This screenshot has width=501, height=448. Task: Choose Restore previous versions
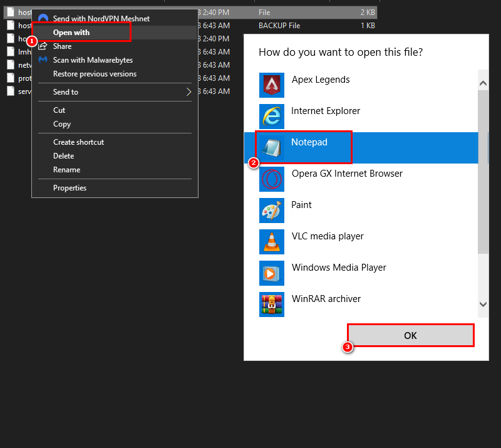pyautogui.click(x=115, y=73)
